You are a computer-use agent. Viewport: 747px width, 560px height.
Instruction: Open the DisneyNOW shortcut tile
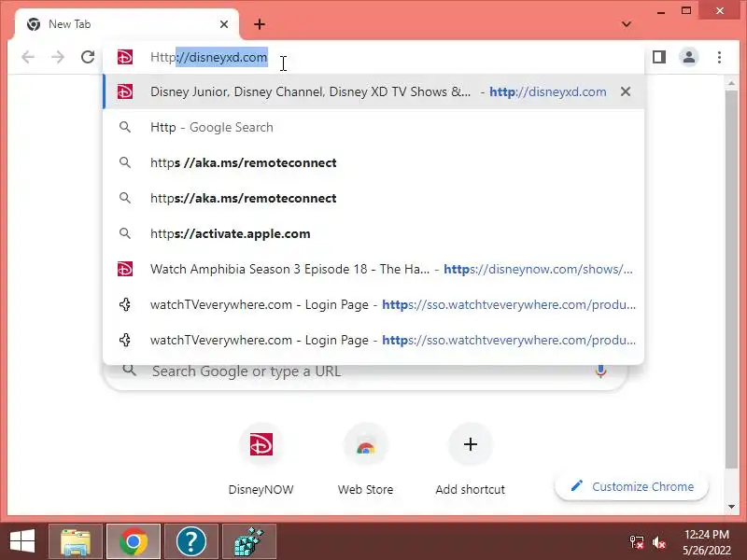[261, 444]
